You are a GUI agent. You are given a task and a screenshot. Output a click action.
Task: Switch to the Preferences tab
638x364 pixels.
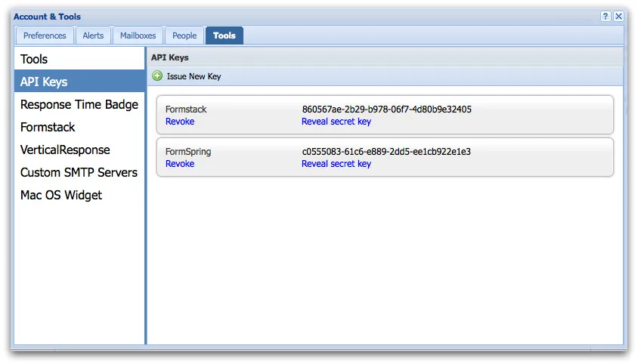point(45,35)
